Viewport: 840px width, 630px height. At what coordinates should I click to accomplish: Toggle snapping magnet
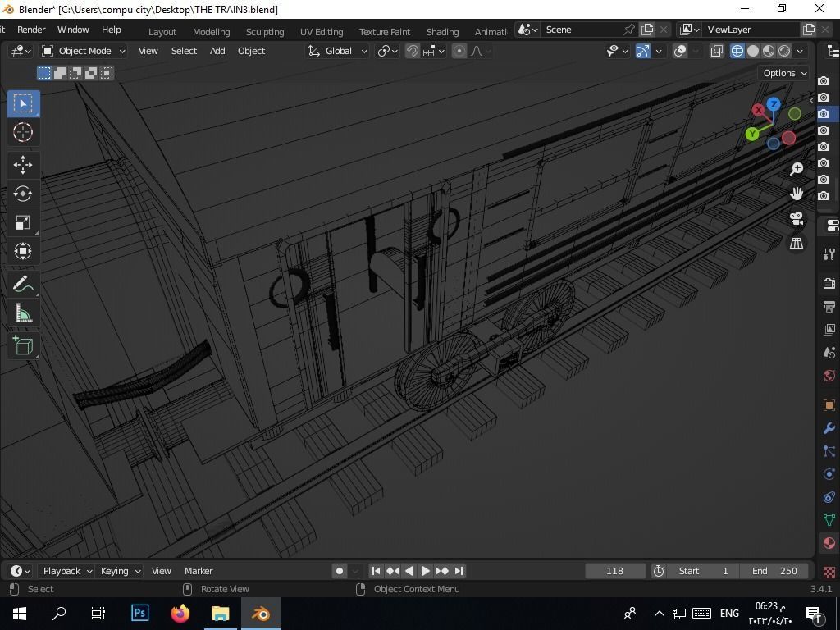pyautogui.click(x=412, y=51)
